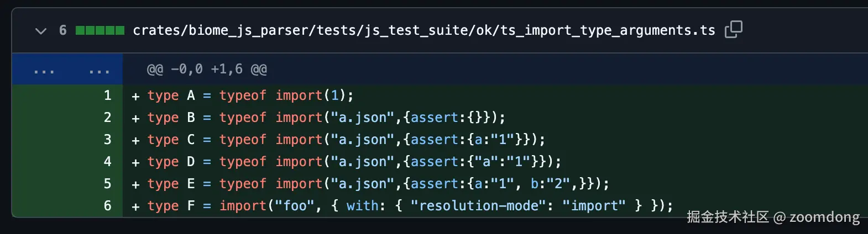Select line number 2 in the diff
This screenshot has width=868, height=234.
tap(107, 118)
